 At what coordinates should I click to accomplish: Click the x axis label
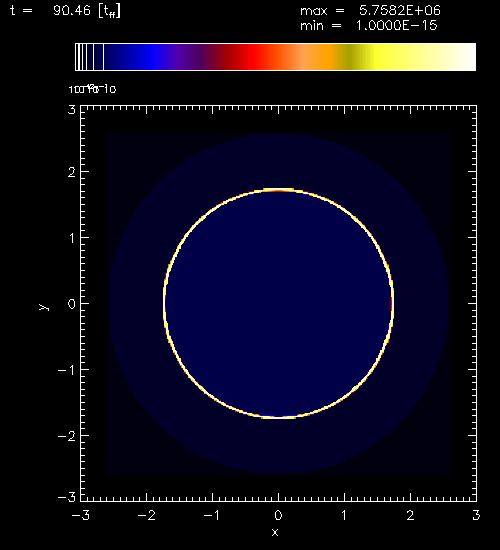coord(275,532)
